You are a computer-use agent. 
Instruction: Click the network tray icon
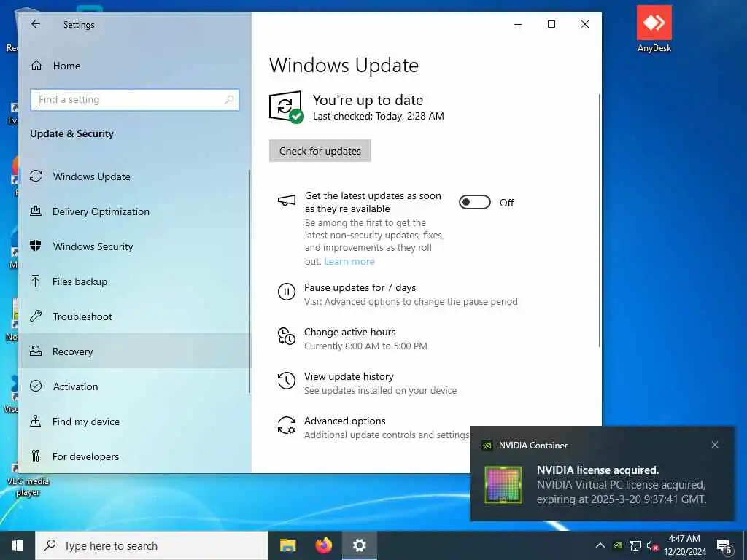click(x=635, y=545)
